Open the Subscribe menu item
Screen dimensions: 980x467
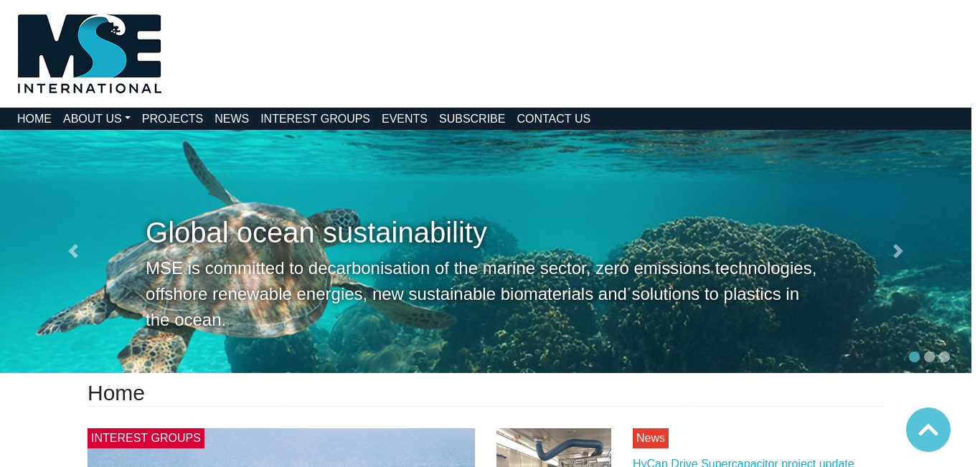472,119
